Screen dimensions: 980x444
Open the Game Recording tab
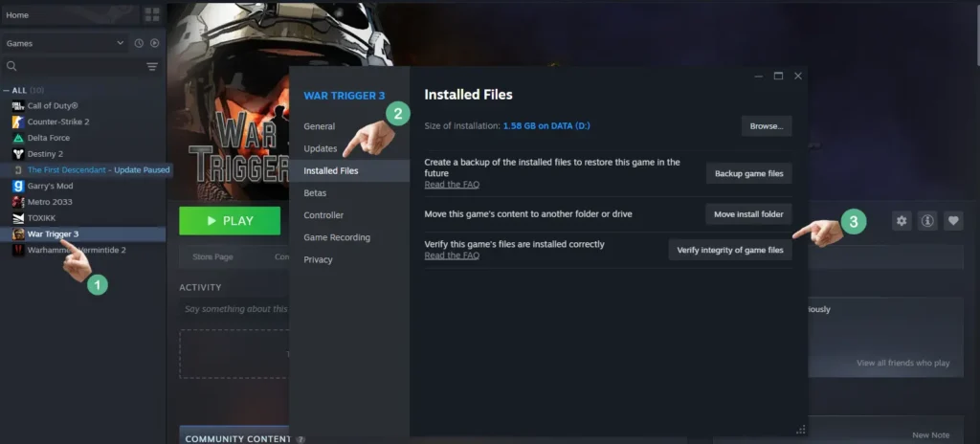[337, 237]
